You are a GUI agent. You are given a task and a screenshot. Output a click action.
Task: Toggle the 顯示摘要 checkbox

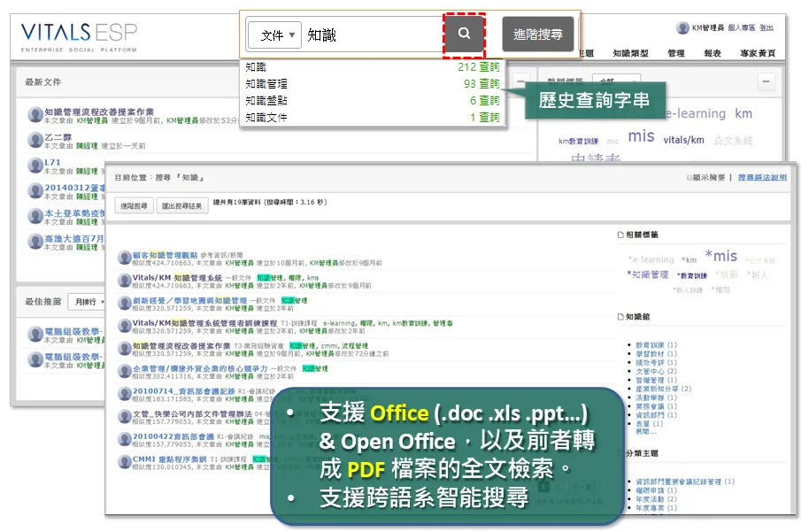point(690,178)
